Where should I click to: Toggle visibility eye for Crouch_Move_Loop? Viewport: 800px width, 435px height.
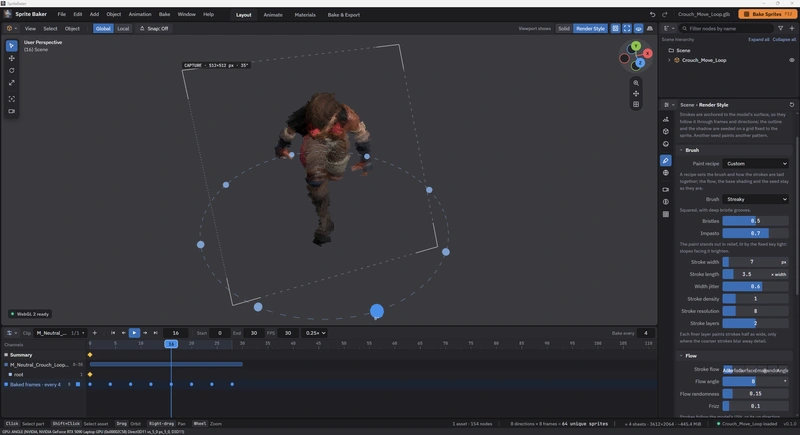coord(792,60)
